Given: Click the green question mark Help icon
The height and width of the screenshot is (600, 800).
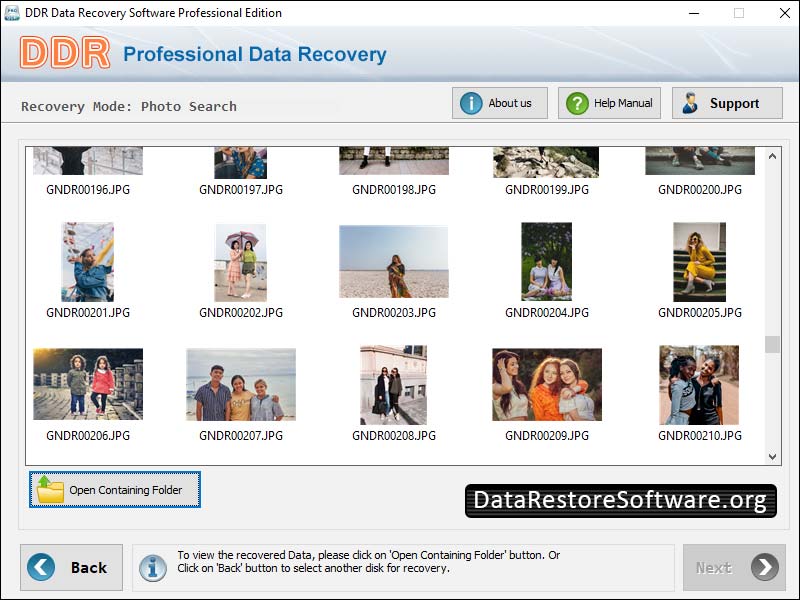Looking at the screenshot, I should [577, 103].
